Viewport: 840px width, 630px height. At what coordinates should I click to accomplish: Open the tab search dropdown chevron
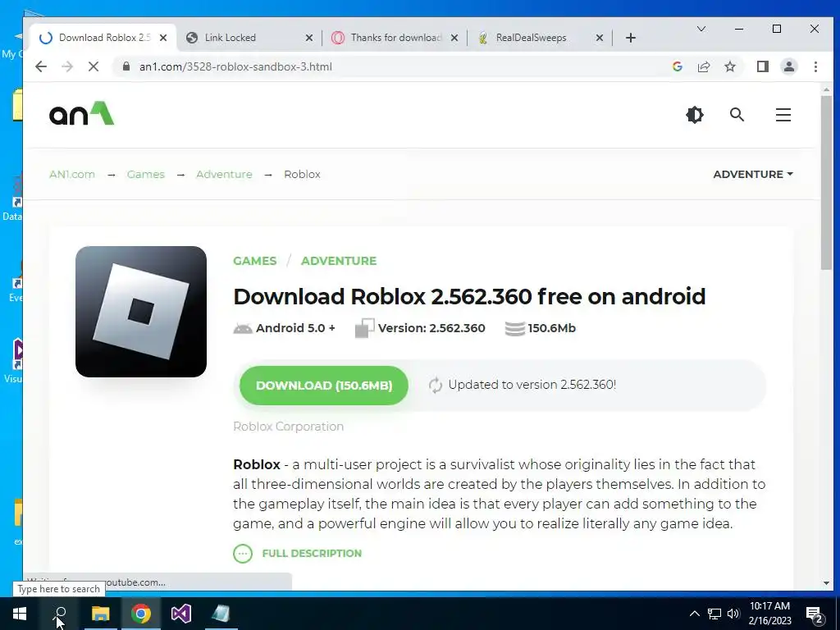701,29
